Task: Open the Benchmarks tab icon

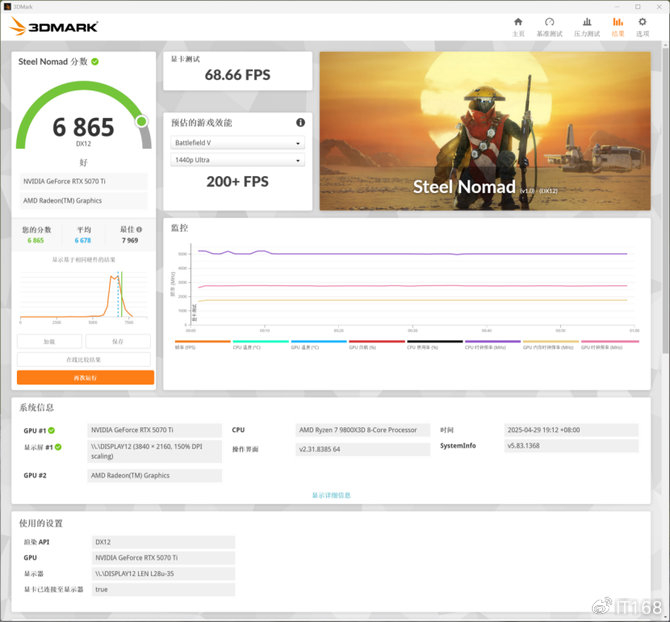Action: (x=550, y=22)
